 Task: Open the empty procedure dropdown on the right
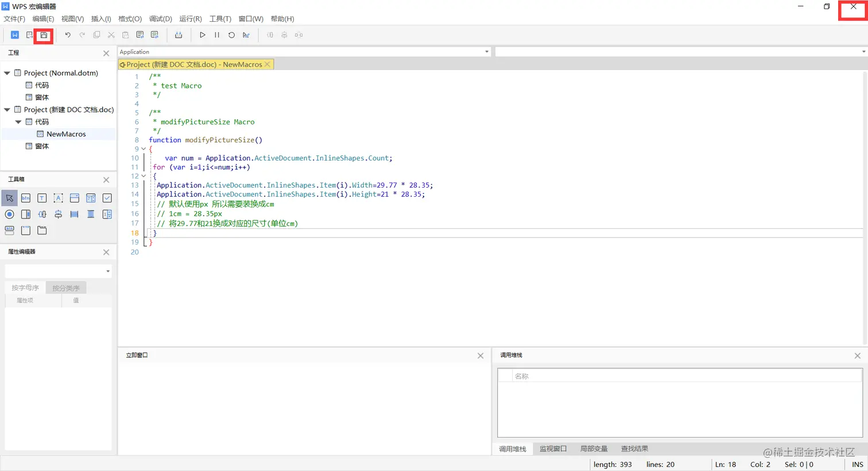(x=863, y=52)
